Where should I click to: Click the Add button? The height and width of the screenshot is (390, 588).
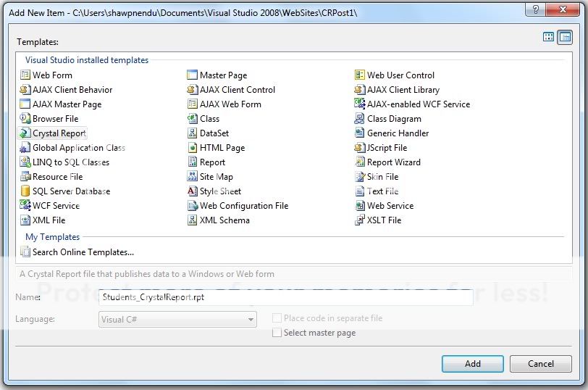coord(472,364)
